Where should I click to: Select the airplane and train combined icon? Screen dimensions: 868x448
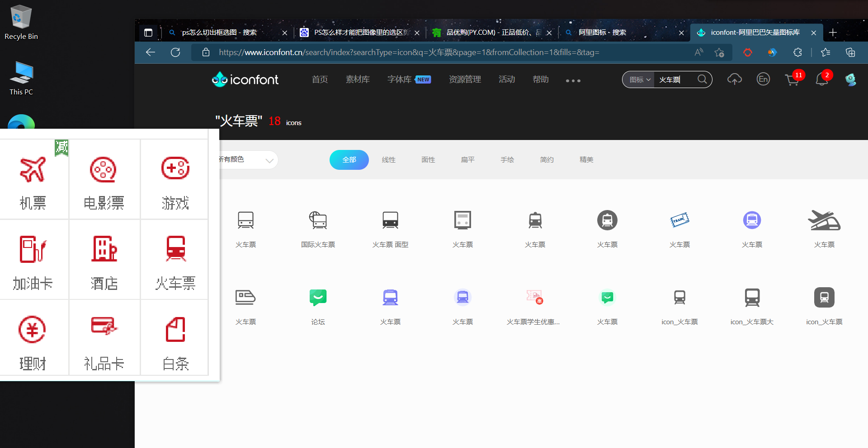[x=824, y=220]
